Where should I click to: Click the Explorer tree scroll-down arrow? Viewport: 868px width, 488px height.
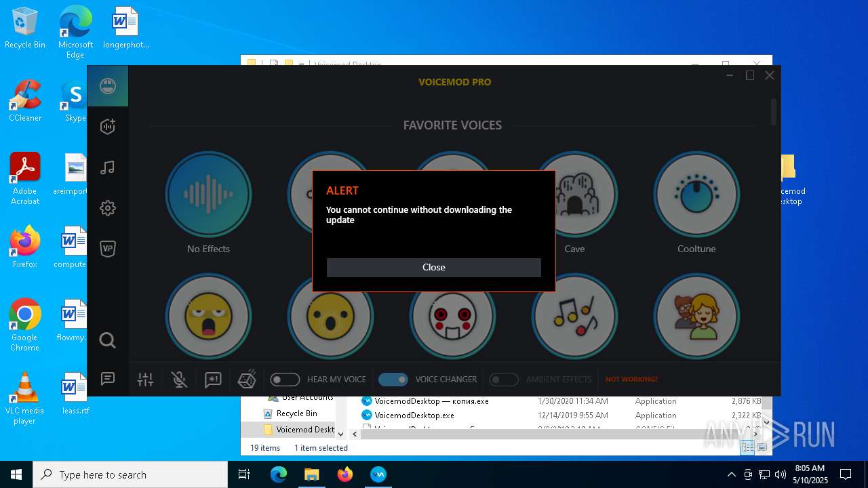pos(340,434)
